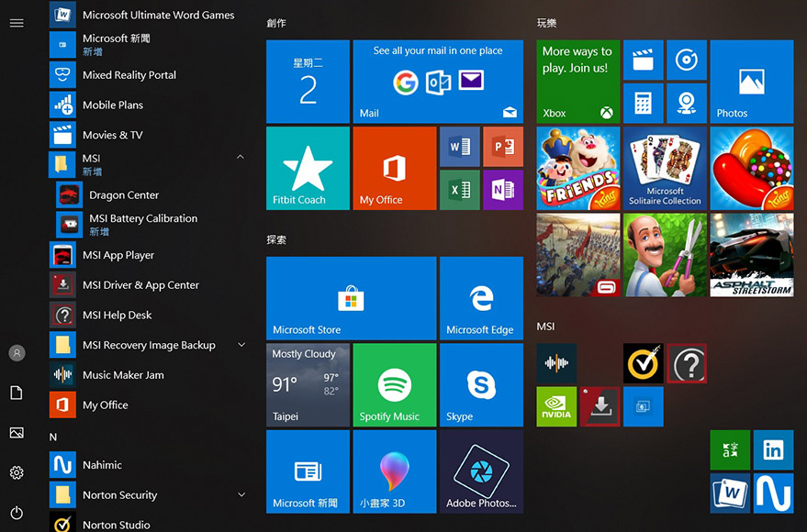Open the Norton checkmark tile

point(643,364)
